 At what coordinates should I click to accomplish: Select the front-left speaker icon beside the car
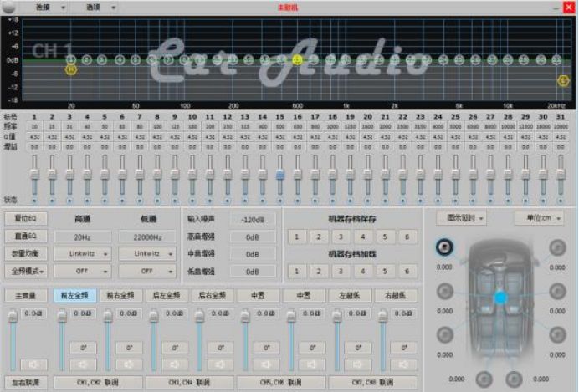444,247
